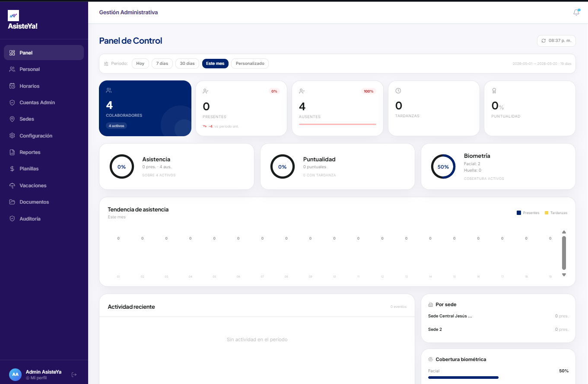Click the Planillas dollar sign icon

pos(12,169)
